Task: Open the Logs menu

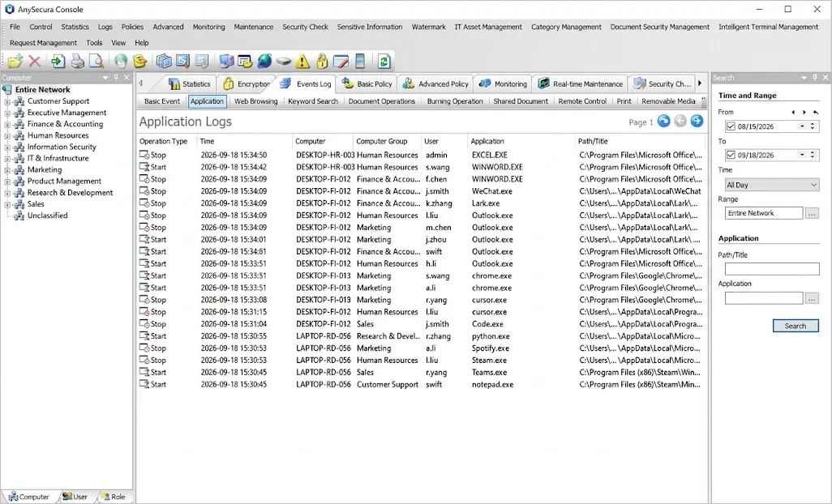Action: point(105,27)
